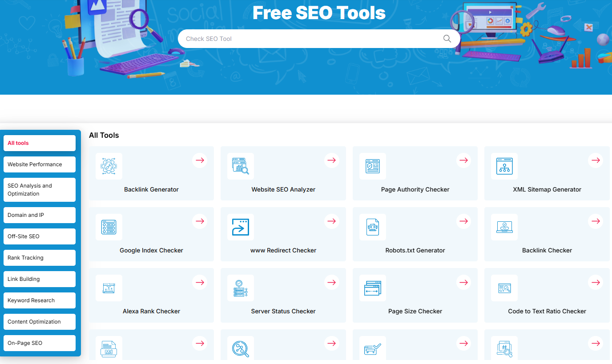
Task: Open the Page Authority Checker icon
Action: coord(372,166)
